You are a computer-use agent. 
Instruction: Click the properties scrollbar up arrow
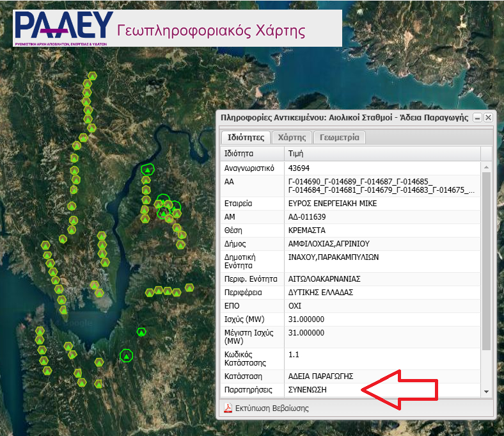486,168
